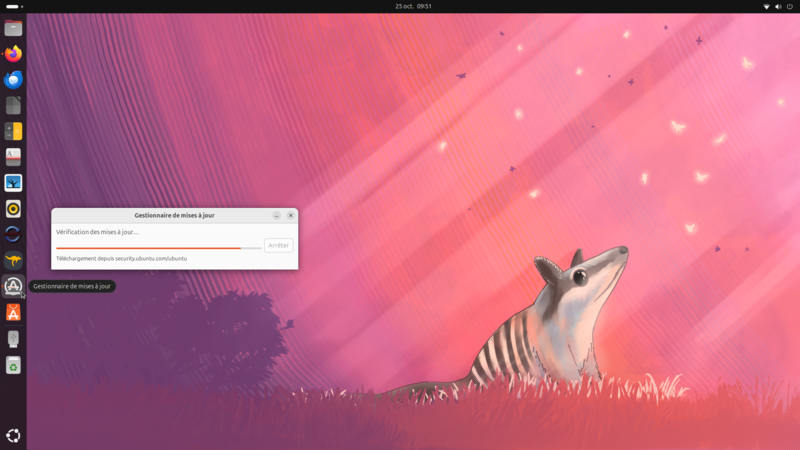This screenshot has width=800, height=450.
Task: Click the Update Manager dock icon
Action: coord(13,286)
